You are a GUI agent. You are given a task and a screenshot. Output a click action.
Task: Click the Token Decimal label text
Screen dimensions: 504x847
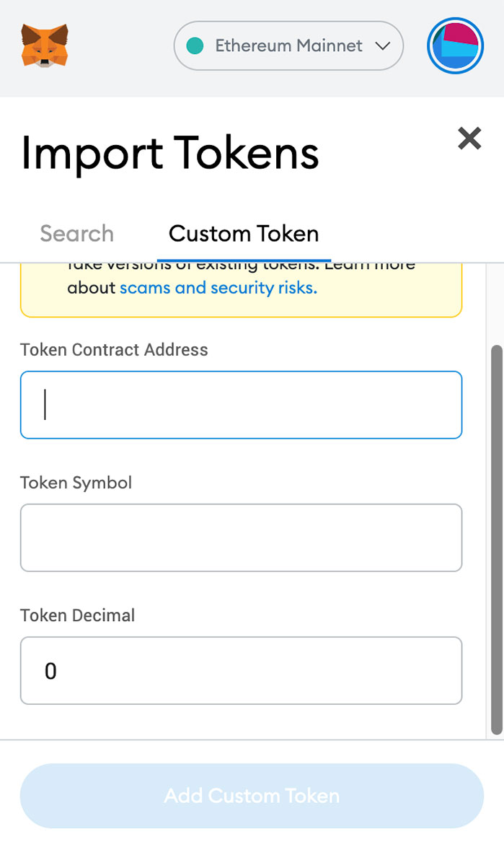[78, 615]
